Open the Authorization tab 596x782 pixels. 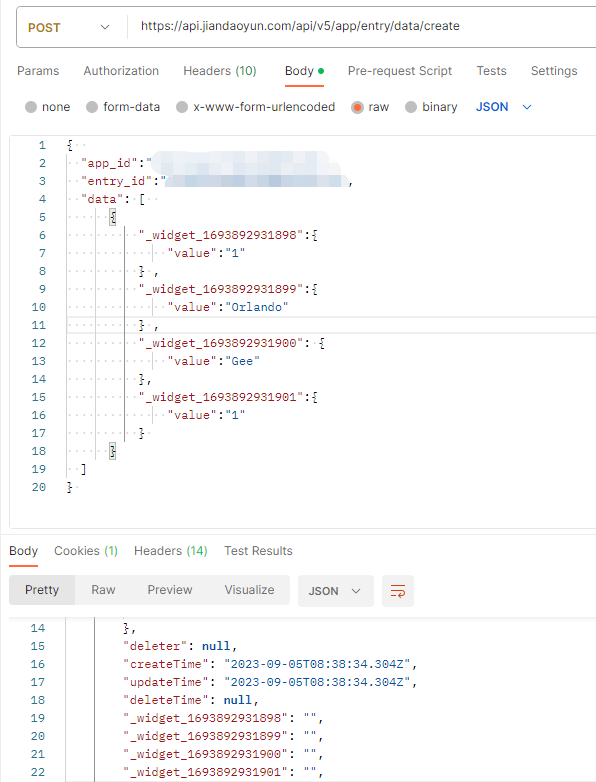pyautogui.click(x=121, y=71)
